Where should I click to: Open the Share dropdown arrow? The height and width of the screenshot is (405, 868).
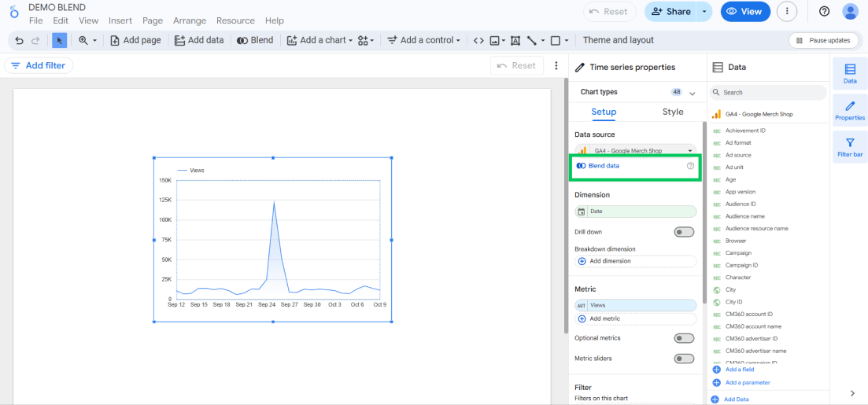coord(705,12)
